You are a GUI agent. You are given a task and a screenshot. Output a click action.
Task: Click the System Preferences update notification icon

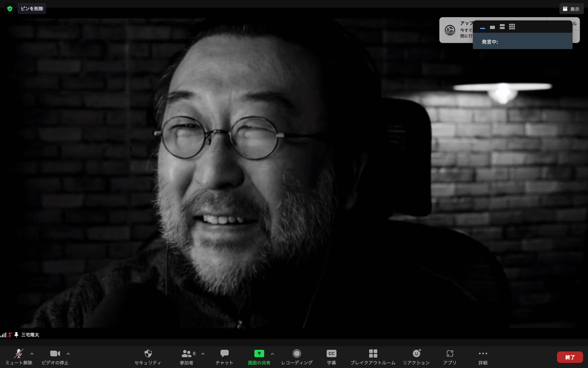click(450, 30)
